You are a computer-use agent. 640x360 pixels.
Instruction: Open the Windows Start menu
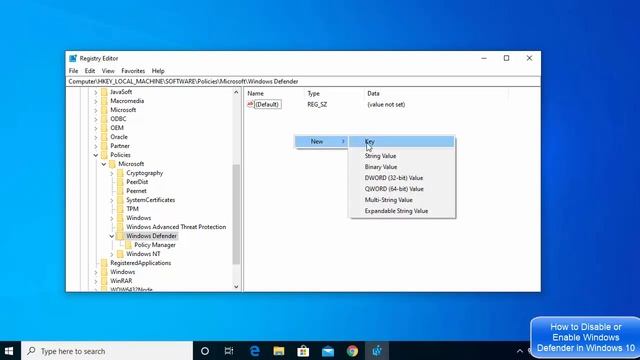click(10, 351)
